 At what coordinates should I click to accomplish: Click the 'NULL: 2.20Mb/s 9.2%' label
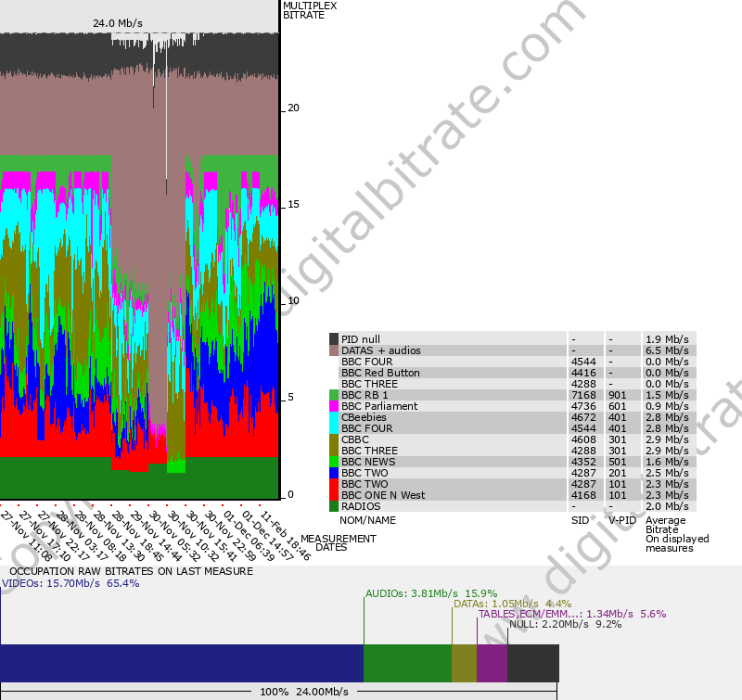pyautogui.click(x=566, y=624)
